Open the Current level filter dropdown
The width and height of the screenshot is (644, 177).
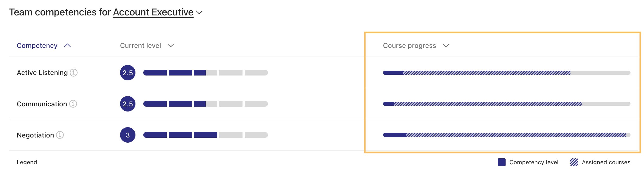171,45
